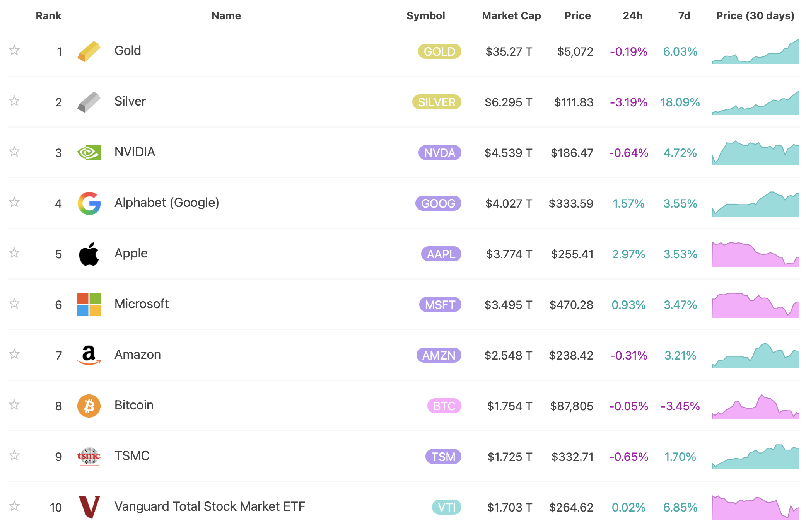
Task: Open the NVIDIA company link
Action: click(x=135, y=152)
